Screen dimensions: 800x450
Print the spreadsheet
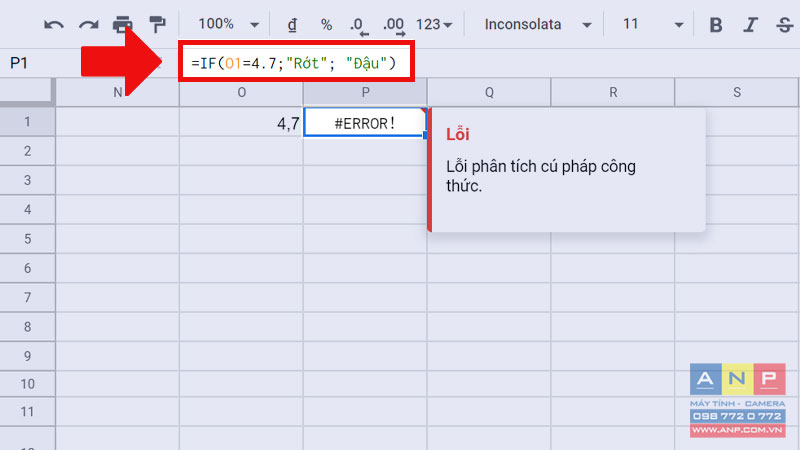coord(122,24)
